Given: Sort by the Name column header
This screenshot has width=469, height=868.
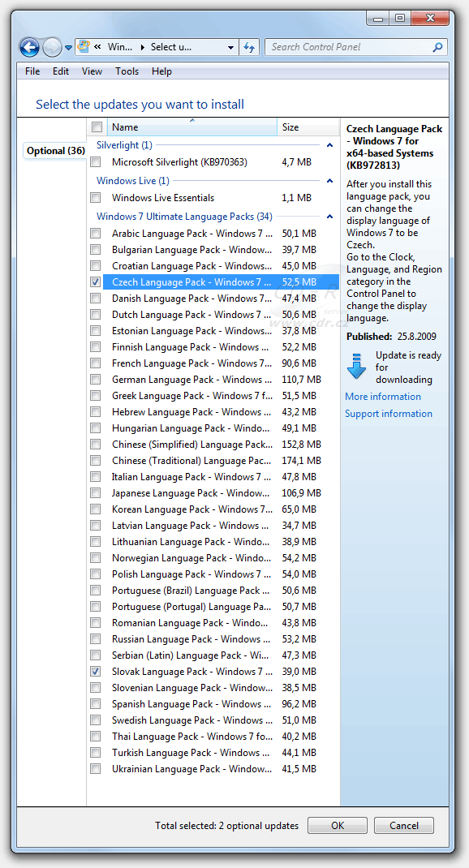Looking at the screenshot, I should pos(191,127).
